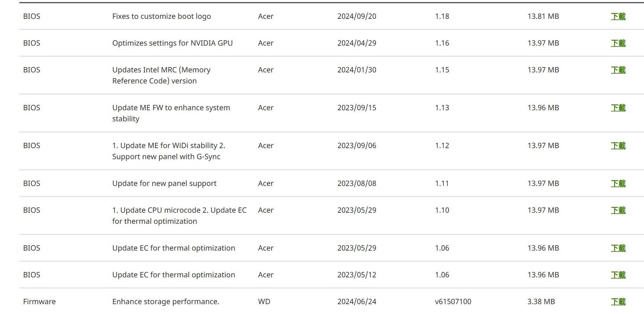644x314 pixels.
Task: Download BIOS 1.15 Intel MRC update
Action: click(618, 70)
